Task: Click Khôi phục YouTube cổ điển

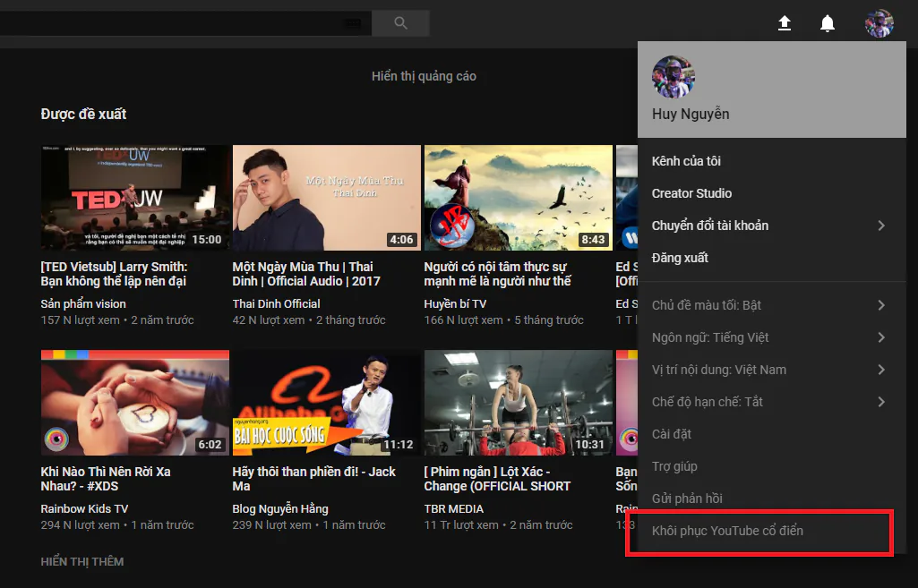Action: 772,531
